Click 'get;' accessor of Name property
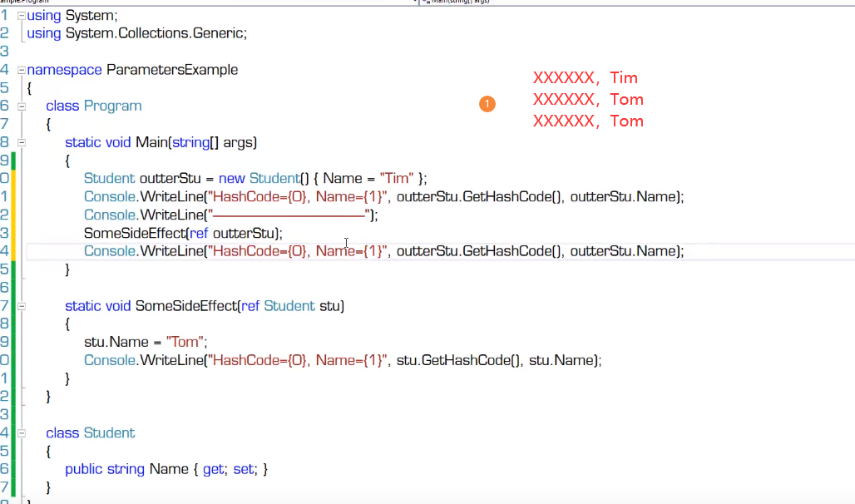The width and height of the screenshot is (855, 504). (214, 469)
